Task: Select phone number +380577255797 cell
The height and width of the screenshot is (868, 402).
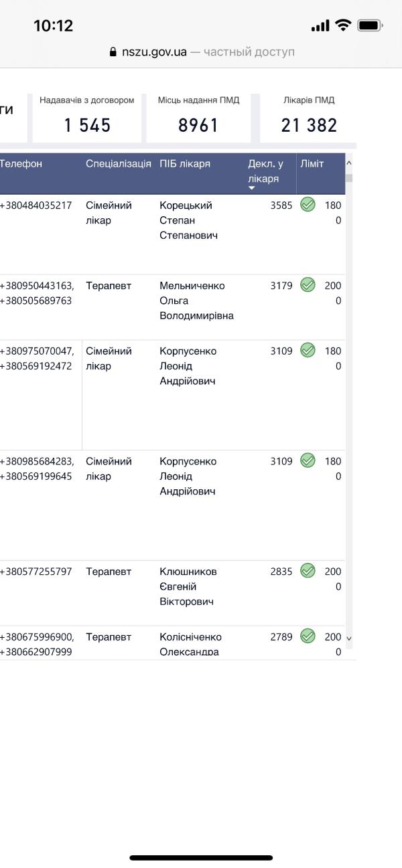Action: [x=36, y=572]
